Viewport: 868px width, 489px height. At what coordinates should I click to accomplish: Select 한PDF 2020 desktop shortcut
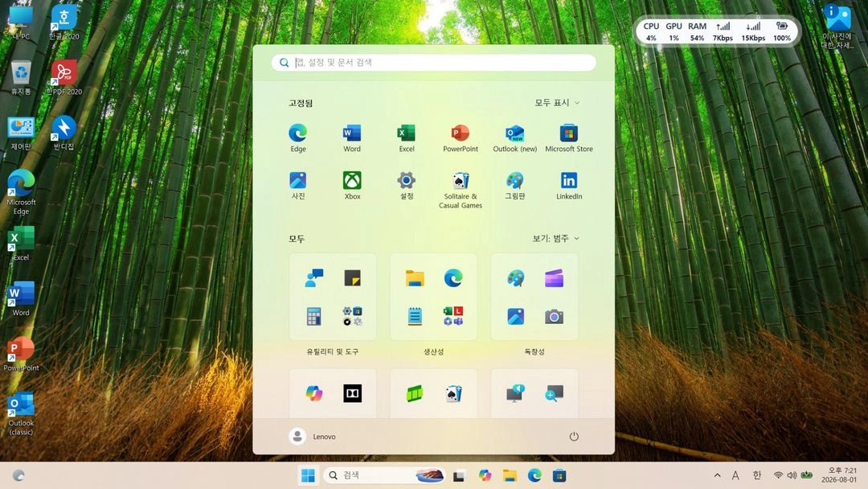click(x=64, y=77)
